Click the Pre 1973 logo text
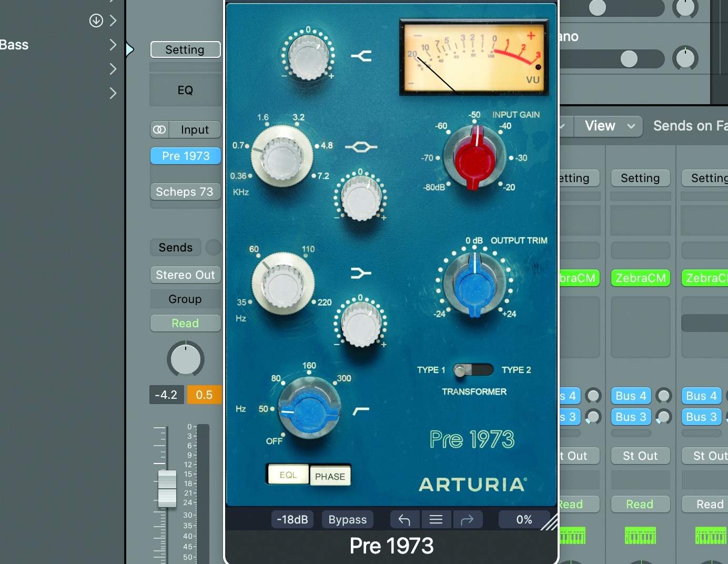Image resolution: width=728 pixels, height=564 pixels. coord(472,439)
